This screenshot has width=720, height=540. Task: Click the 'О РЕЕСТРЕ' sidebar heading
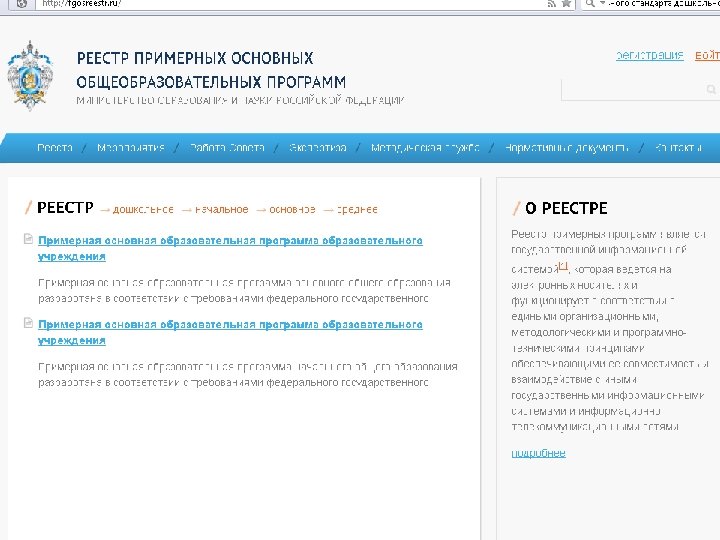tap(566, 208)
